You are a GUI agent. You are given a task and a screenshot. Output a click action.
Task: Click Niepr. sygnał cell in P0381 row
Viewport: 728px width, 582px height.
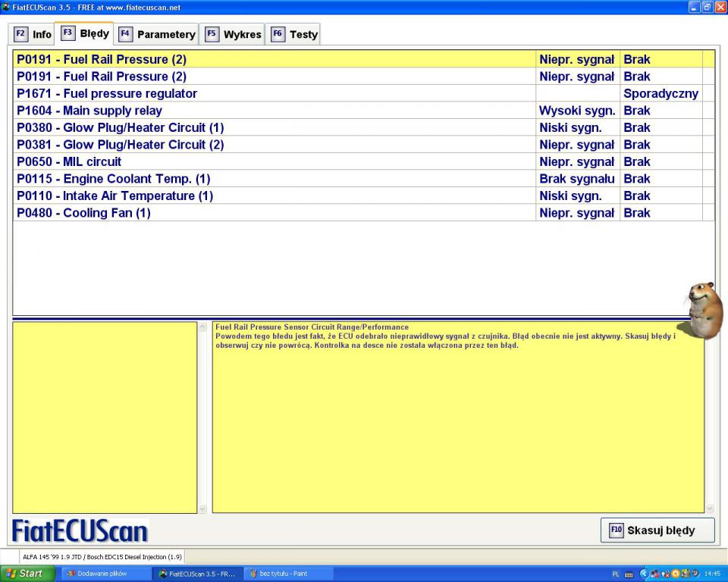click(x=578, y=145)
